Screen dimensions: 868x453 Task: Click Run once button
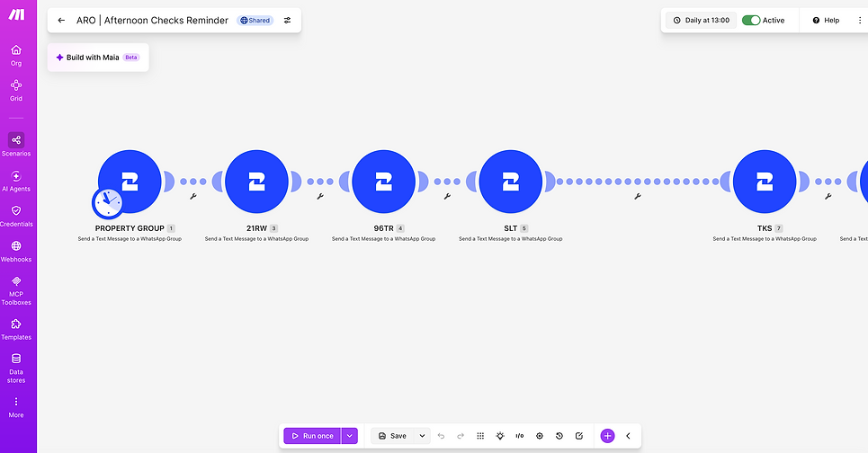(x=312, y=436)
